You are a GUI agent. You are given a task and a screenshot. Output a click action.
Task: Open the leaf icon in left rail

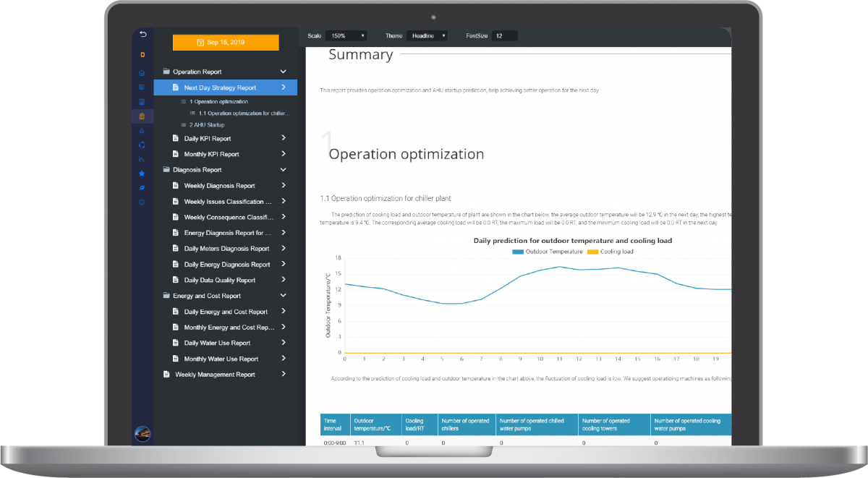pos(142,188)
